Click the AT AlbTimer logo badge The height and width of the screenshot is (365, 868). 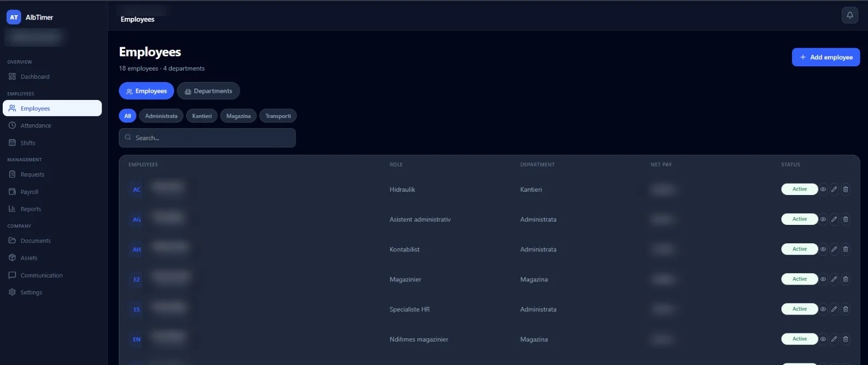(14, 17)
